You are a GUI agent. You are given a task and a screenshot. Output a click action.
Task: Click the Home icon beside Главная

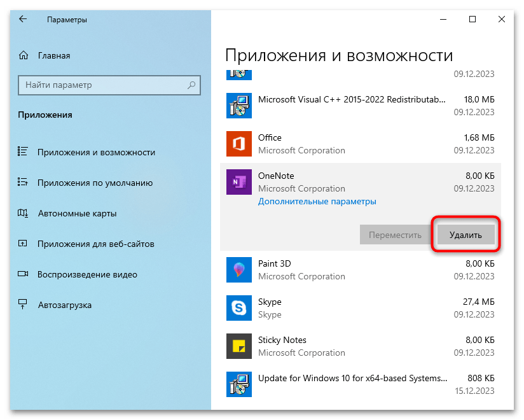pyautogui.click(x=24, y=55)
